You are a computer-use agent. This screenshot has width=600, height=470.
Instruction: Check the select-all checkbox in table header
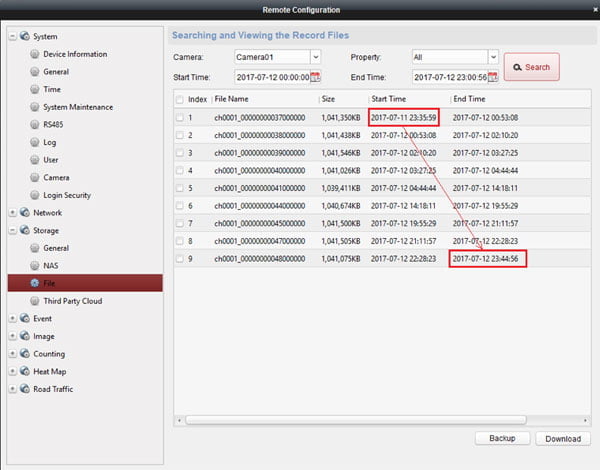pyautogui.click(x=180, y=100)
